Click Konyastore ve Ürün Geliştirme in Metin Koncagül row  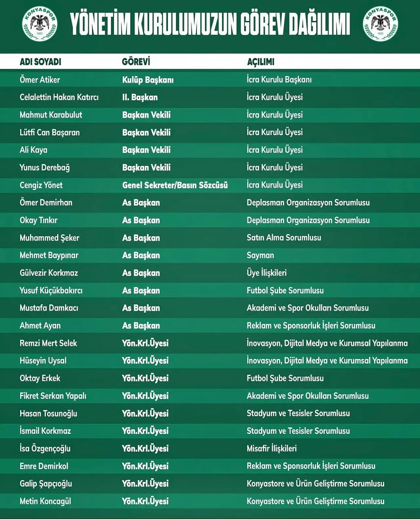pos(297,501)
